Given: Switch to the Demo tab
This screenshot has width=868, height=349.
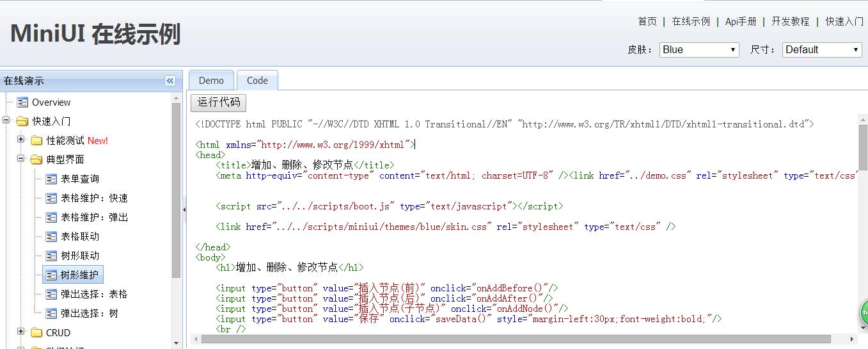Looking at the screenshot, I should coord(211,81).
